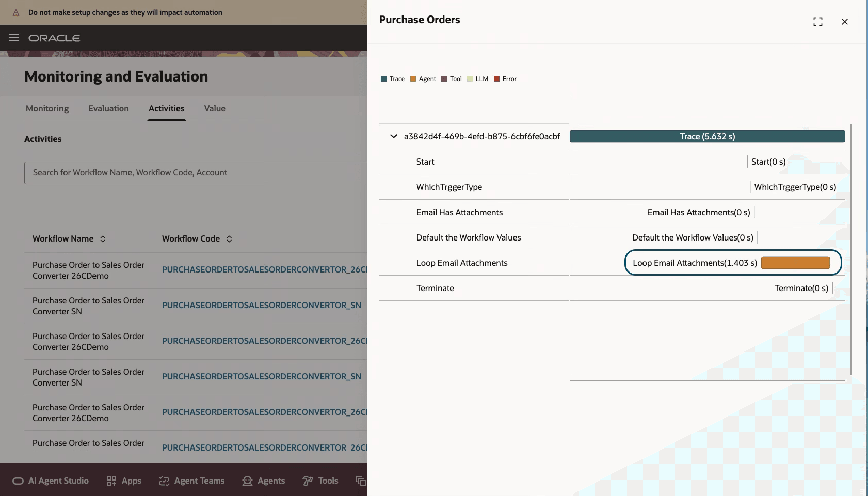Click the Monitoring and Evaluation heading
This screenshot has width=868, height=496.
tap(116, 76)
